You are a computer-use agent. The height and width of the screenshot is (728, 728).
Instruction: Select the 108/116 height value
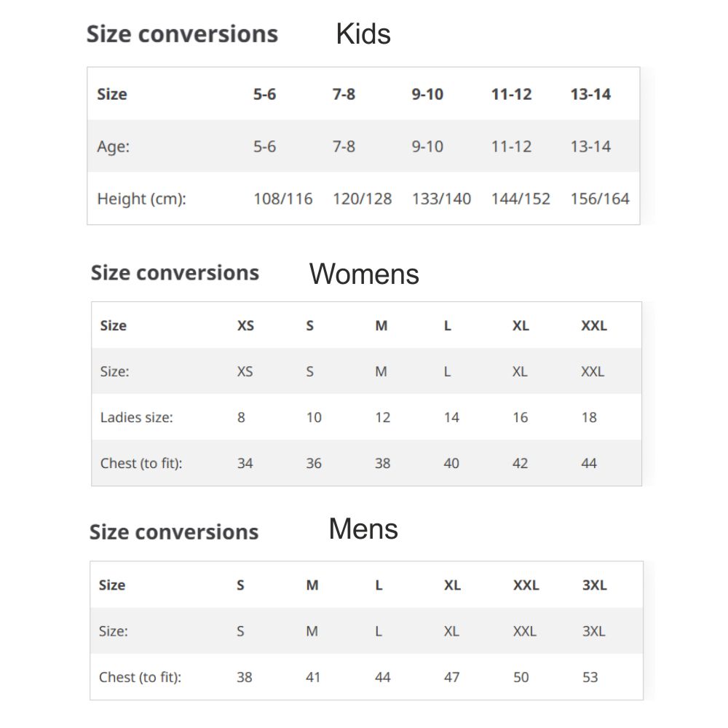(x=282, y=199)
